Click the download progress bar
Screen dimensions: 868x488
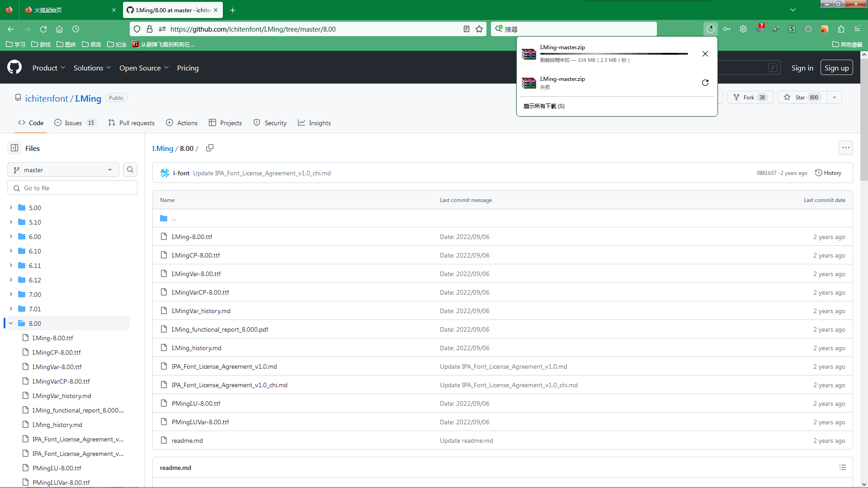coord(614,54)
